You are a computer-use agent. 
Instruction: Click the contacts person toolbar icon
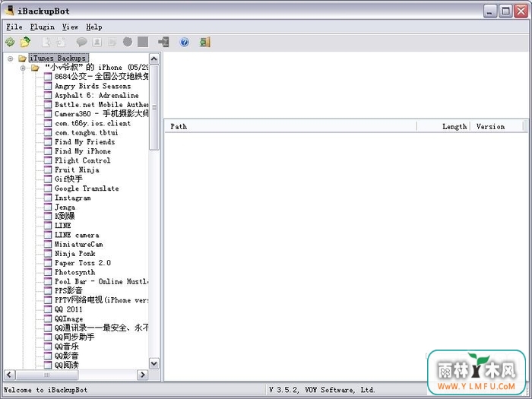point(97,42)
